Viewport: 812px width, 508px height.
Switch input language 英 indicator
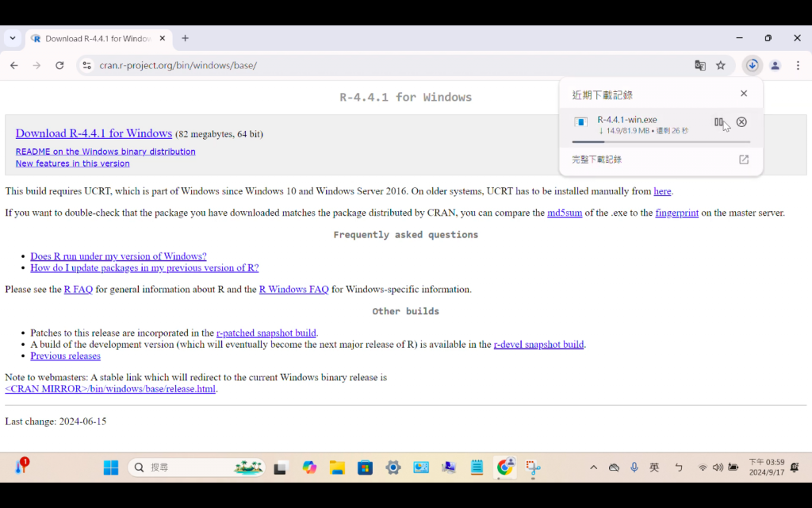(654, 468)
